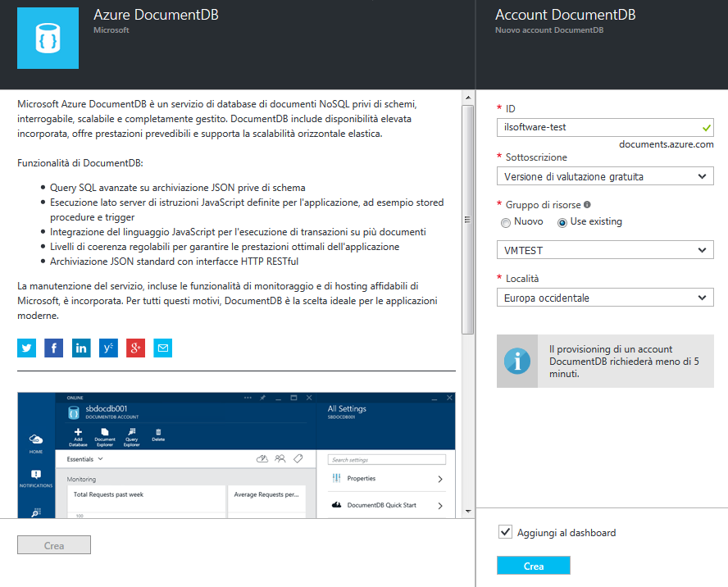
Task: Click the Azure DocumentDB logo tile
Action: 48,38
